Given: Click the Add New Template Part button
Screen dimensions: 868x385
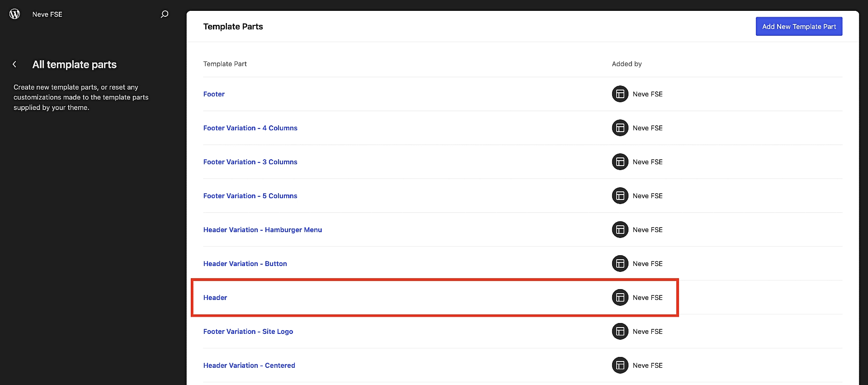Looking at the screenshot, I should pyautogui.click(x=799, y=27).
